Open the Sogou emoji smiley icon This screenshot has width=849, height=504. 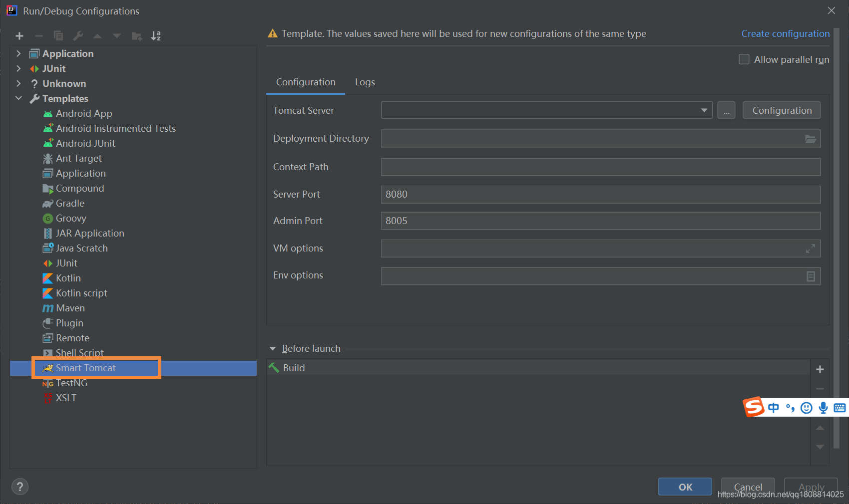(x=807, y=408)
